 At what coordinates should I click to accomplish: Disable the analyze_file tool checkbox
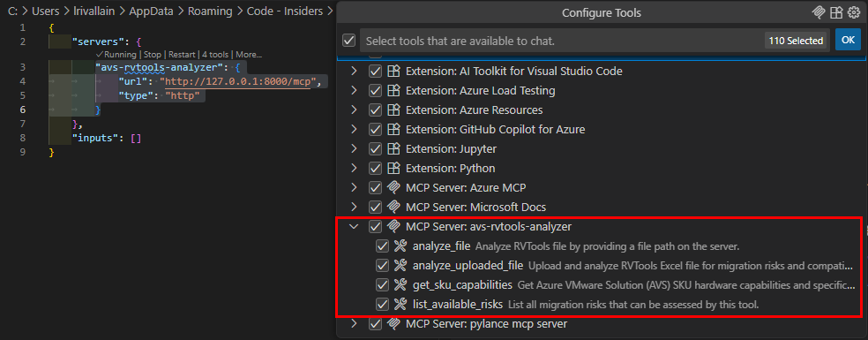[383, 246]
